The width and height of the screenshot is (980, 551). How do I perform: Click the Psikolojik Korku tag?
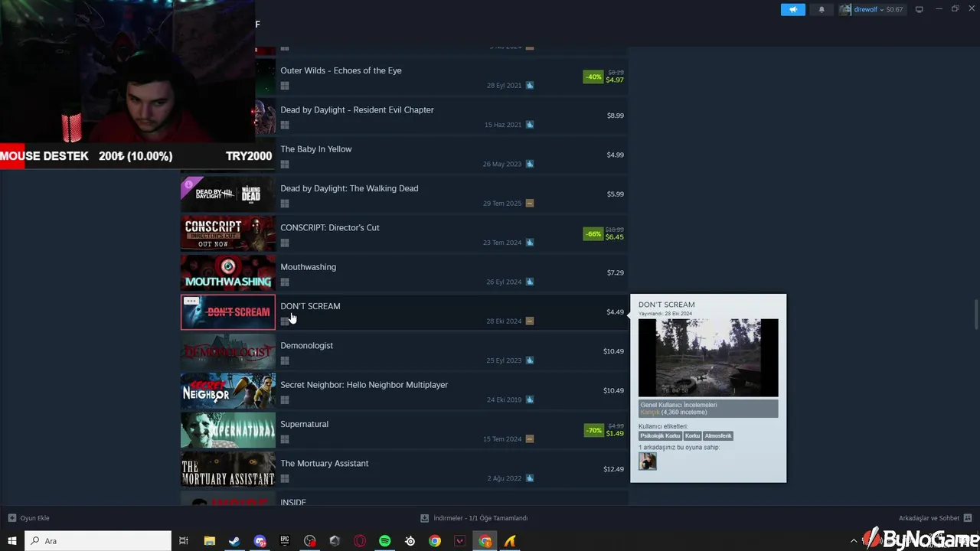[x=660, y=435]
